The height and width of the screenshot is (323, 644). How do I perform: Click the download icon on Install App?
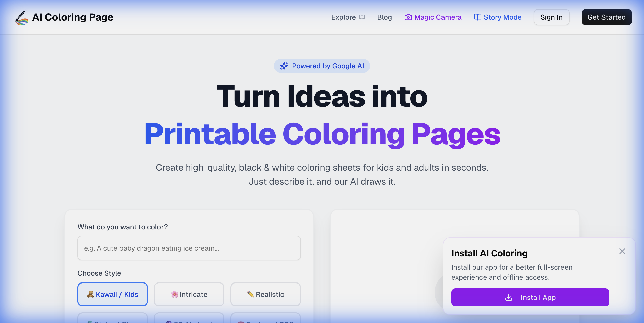pos(509,297)
